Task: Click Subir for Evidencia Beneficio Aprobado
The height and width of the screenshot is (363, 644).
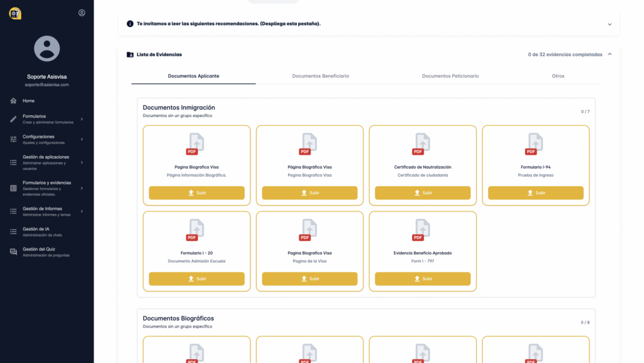Action: tap(423, 279)
